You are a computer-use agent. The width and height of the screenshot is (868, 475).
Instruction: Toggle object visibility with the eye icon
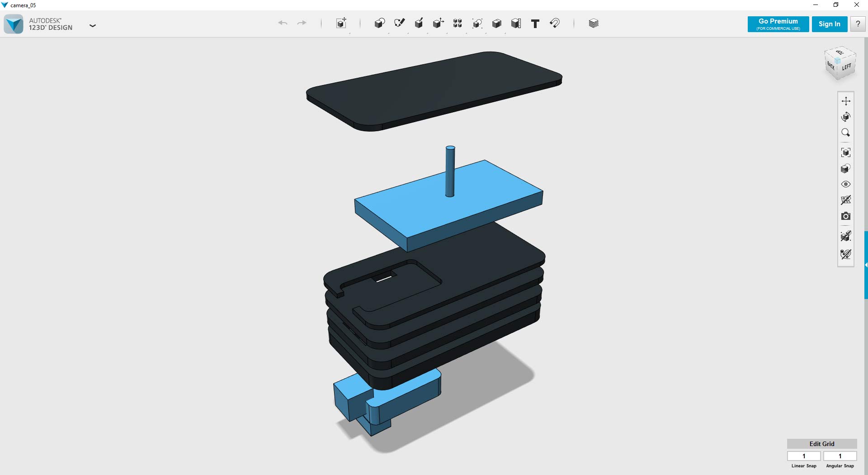click(x=846, y=184)
